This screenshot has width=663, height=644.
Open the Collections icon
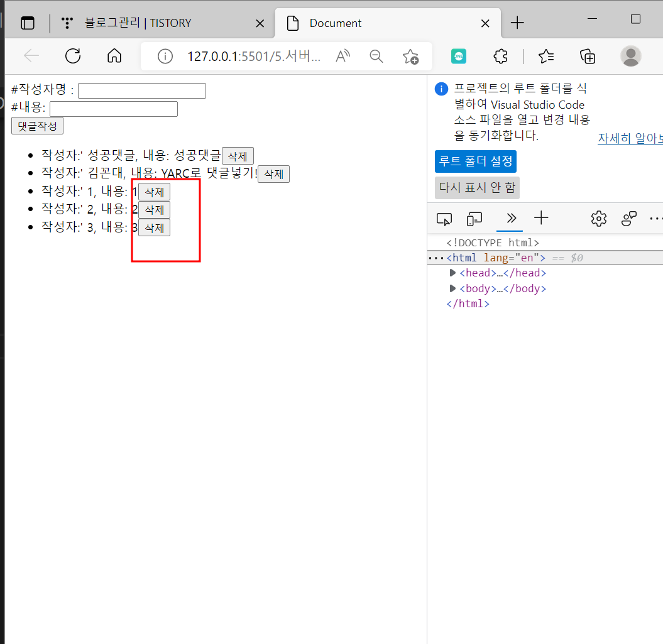[588, 57]
